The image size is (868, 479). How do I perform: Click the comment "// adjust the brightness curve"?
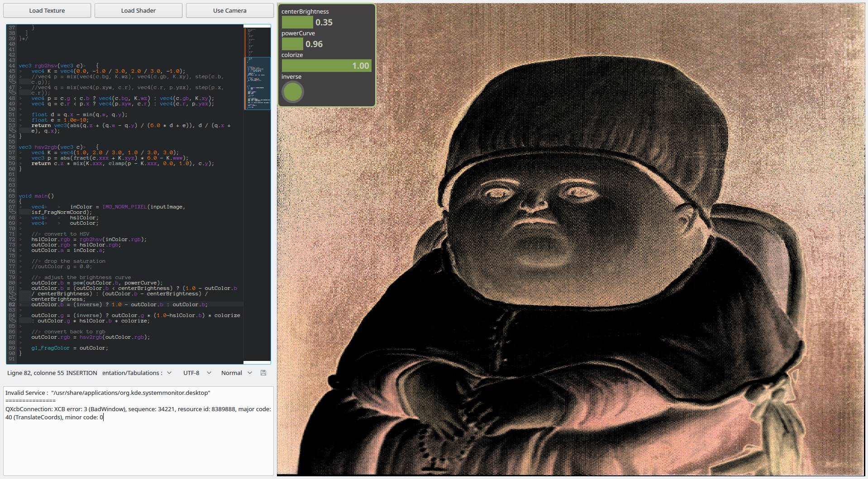tap(81, 277)
